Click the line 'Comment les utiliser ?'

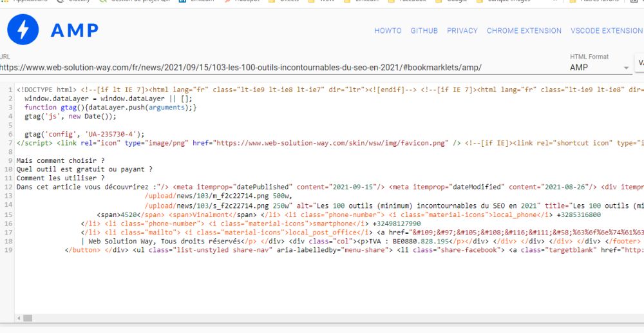coord(61,178)
